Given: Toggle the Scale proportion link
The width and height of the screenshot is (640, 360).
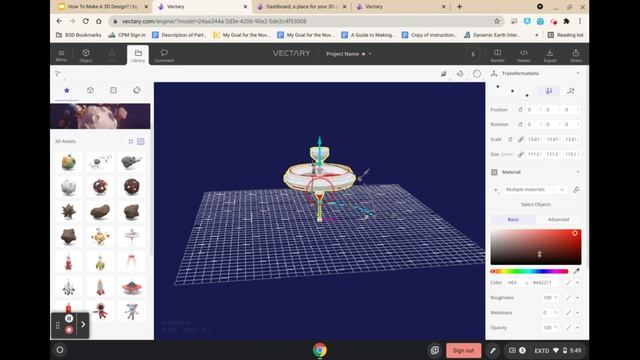Looking at the screenshot, I should point(521,140).
